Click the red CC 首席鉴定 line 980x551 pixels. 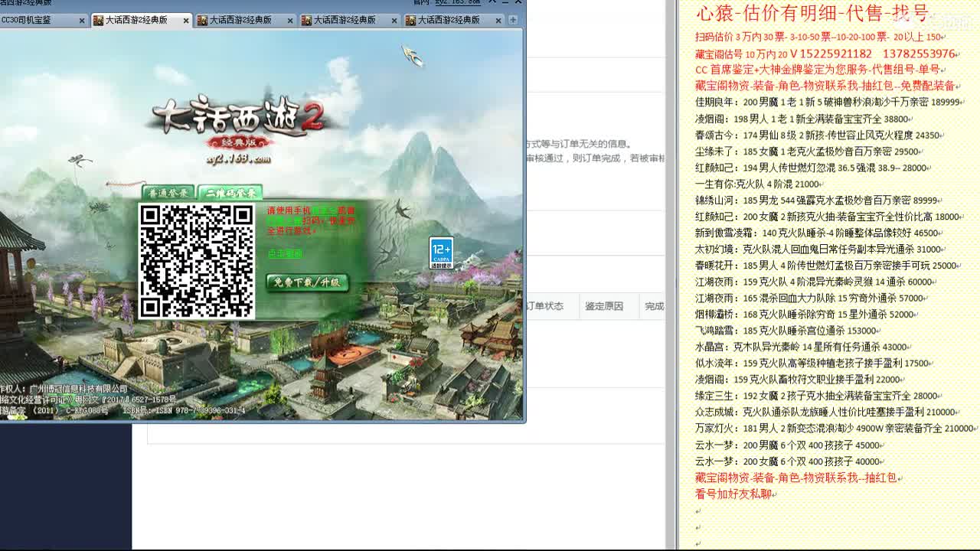818,70
